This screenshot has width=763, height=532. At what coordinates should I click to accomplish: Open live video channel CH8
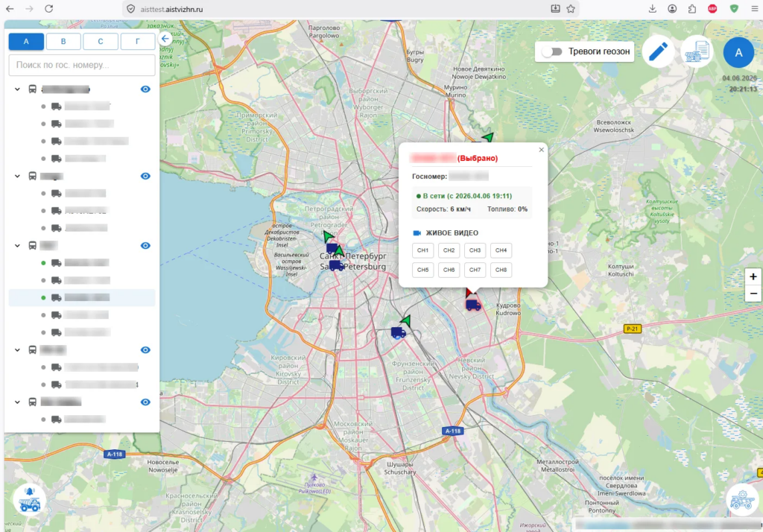(501, 270)
